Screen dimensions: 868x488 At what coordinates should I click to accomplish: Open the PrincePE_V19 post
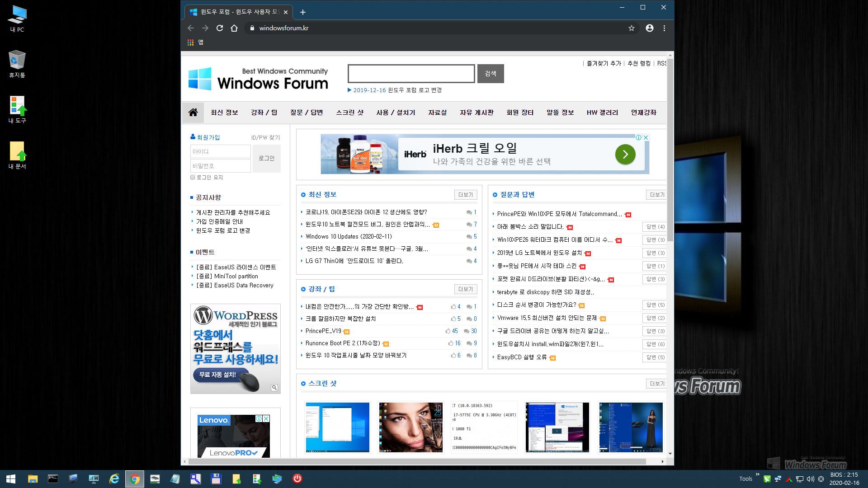click(x=323, y=331)
